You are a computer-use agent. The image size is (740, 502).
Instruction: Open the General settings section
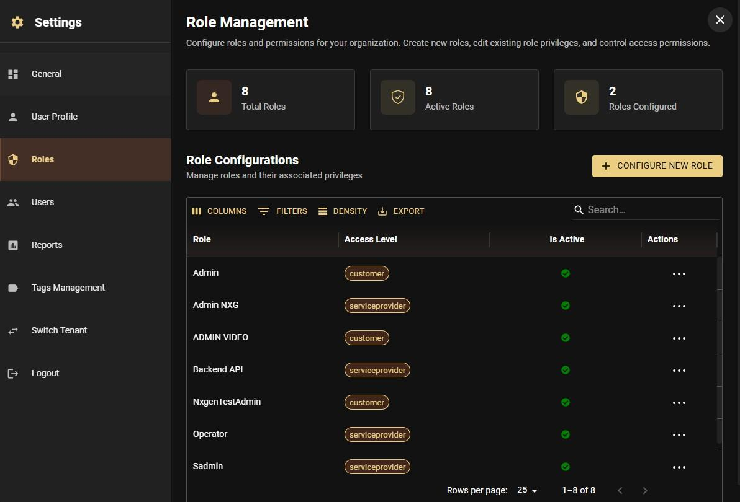point(85,74)
